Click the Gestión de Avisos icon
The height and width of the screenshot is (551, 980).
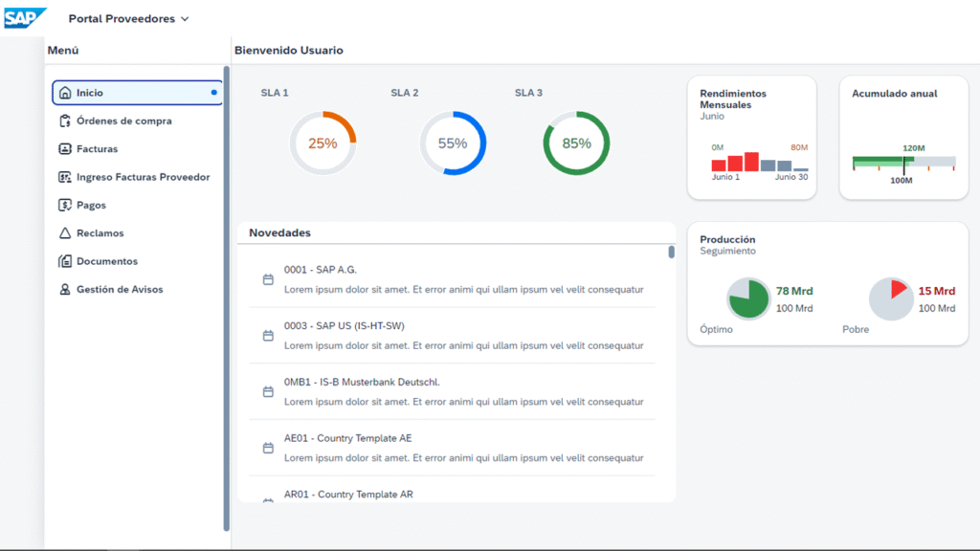coord(65,290)
